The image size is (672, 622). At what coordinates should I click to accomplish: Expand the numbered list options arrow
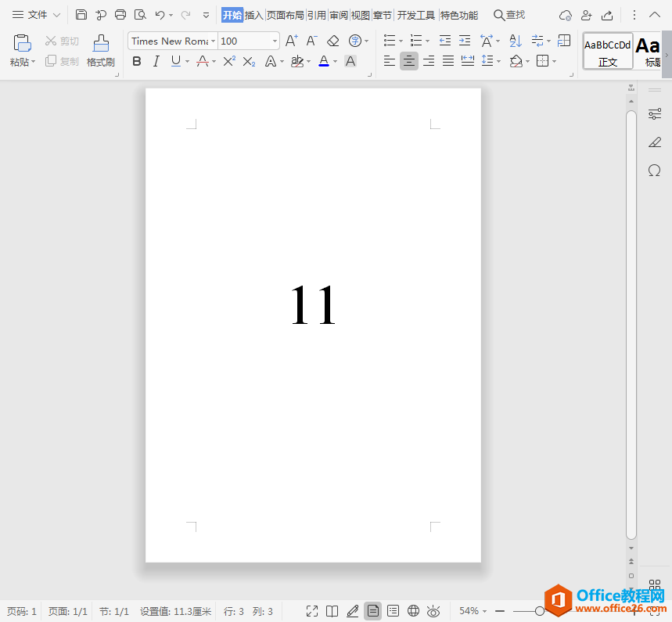point(427,41)
